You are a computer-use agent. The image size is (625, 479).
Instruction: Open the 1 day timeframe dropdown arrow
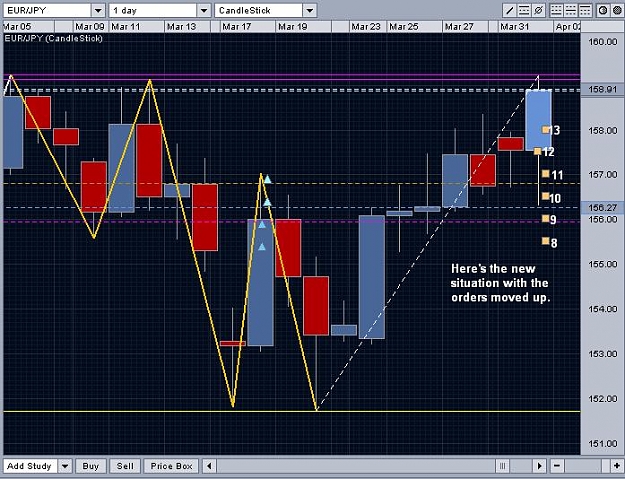204,10
